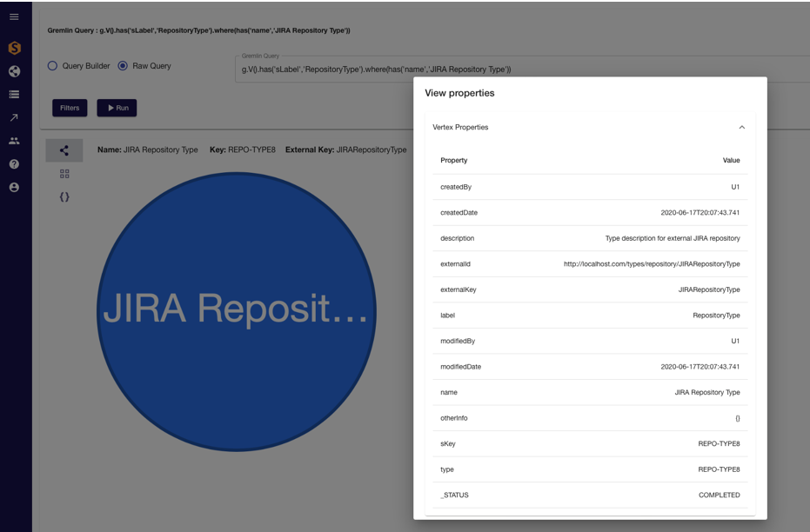Open the external link arrow icon
Viewport: 810px width, 532px height.
13,116
